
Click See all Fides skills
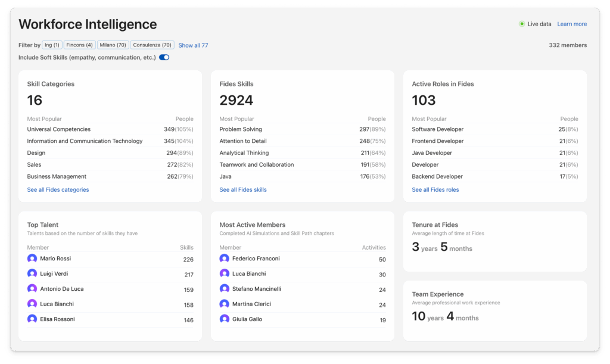pyautogui.click(x=244, y=189)
